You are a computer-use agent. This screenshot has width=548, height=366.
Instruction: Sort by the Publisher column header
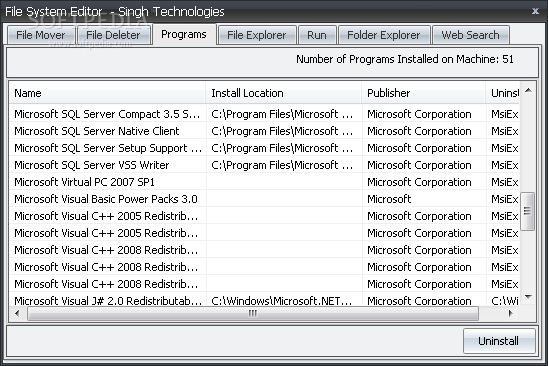point(424,93)
